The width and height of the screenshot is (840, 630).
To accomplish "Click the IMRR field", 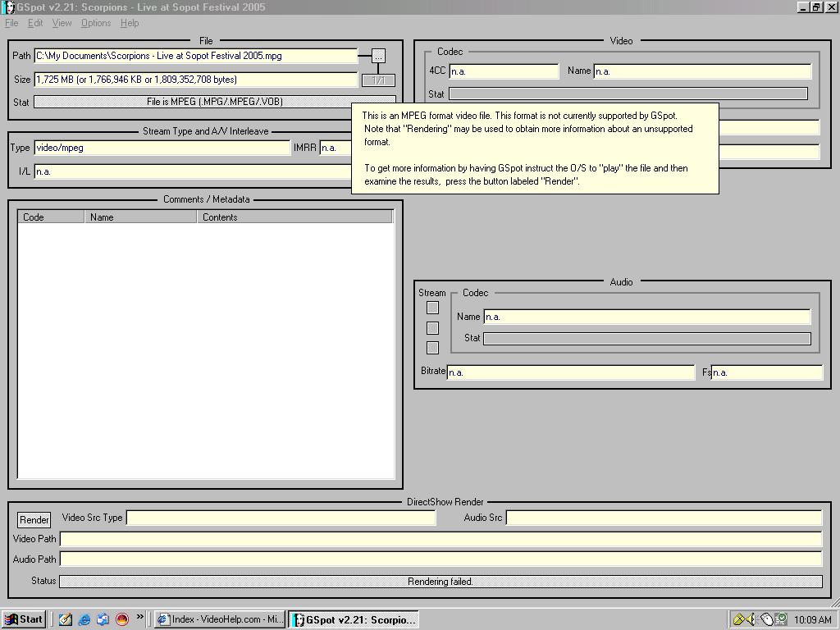I will pos(336,148).
